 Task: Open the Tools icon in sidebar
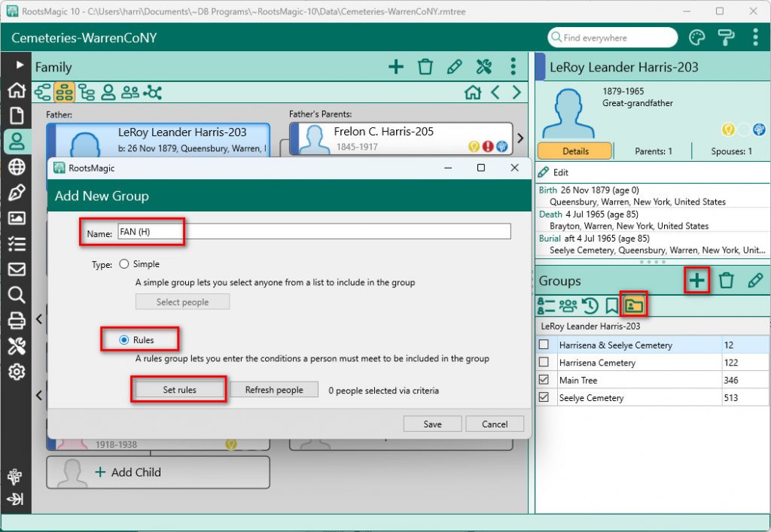click(x=17, y=346)
